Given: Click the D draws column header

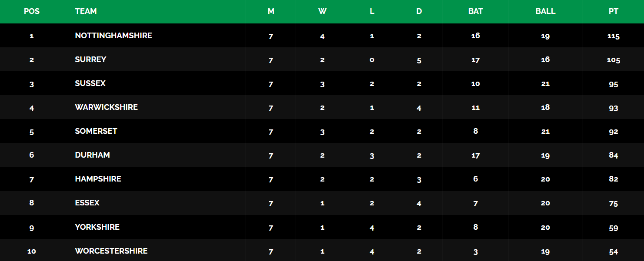Looking at the screenshot, I should [x=419, y=11].
